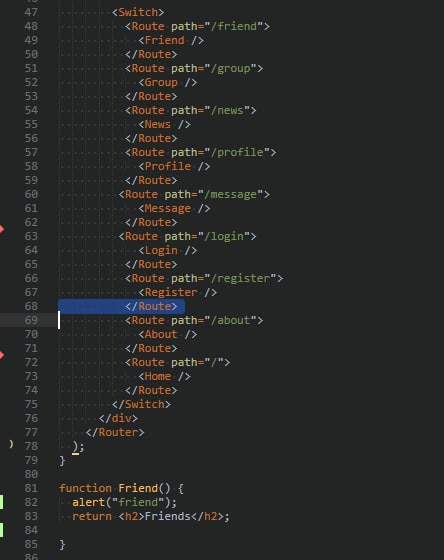This screenshot has height=560, width=444.
Task: Click the <Login /> component tag
Action: (x=168, y=250)
